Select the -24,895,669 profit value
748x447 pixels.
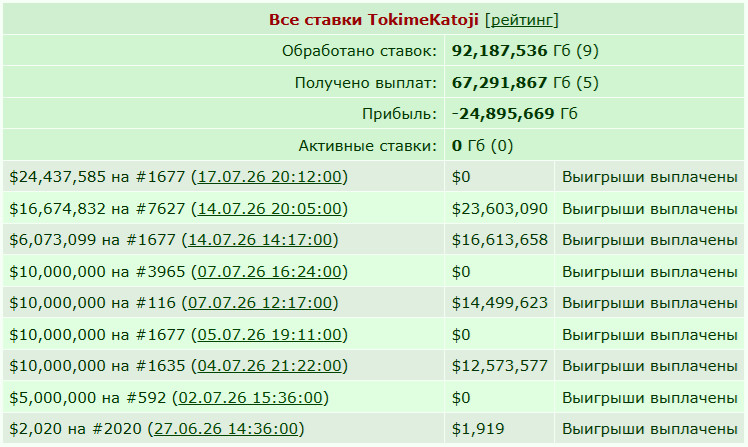click(503, 114)
